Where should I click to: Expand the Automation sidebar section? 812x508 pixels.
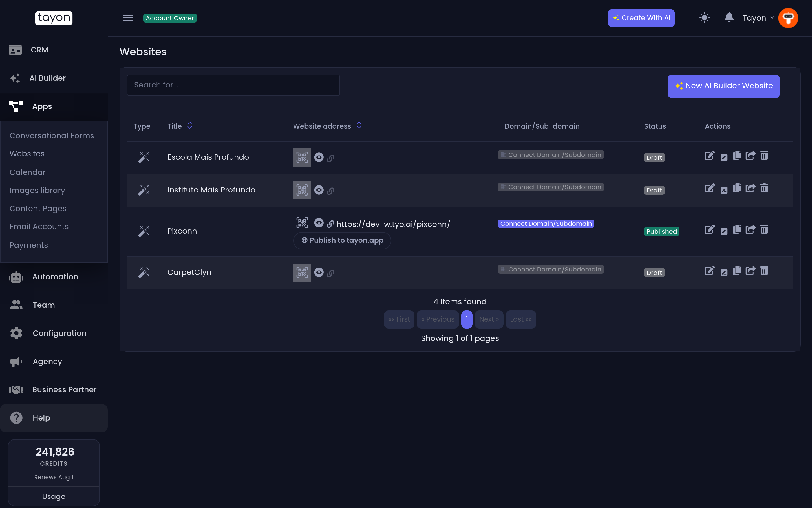pyautogui.click(x=54, y=277)
